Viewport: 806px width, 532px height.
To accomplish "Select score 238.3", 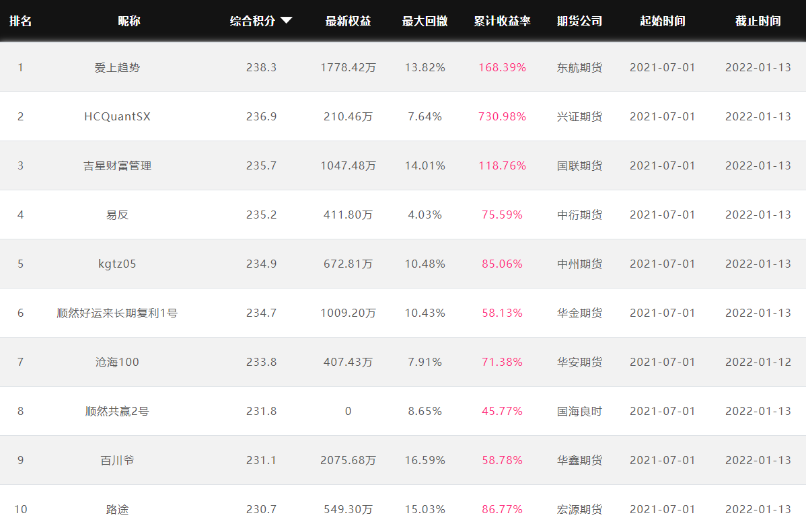I will click(261, 67).
